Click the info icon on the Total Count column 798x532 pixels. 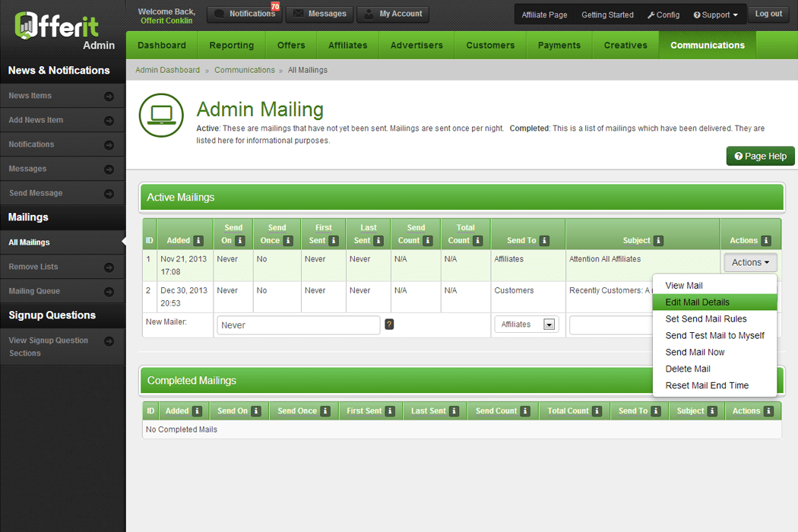477,241
